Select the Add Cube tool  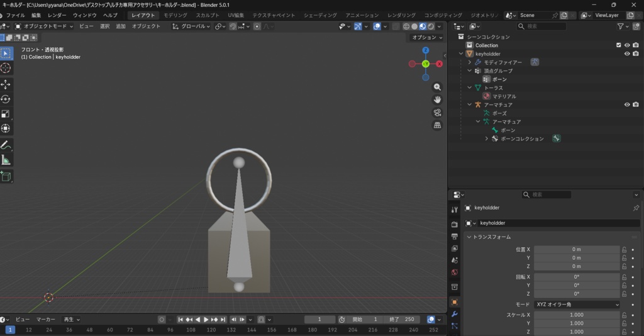[x=6, y=177]
